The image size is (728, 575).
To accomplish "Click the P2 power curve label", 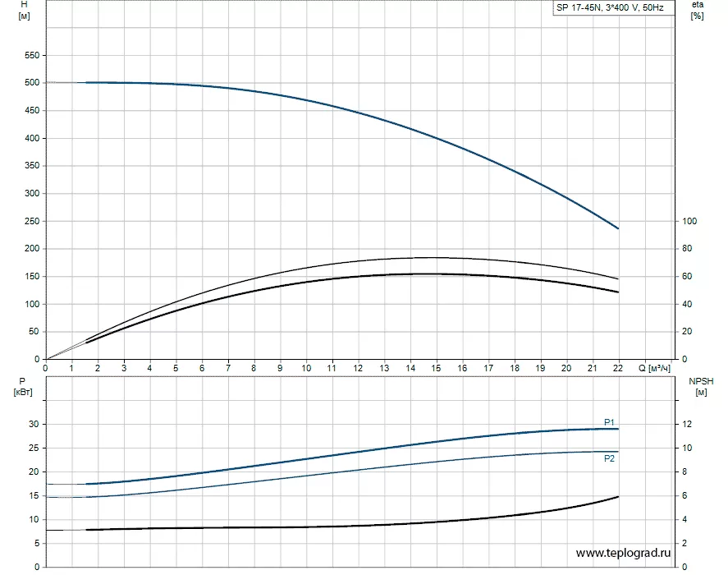I will [x=609, y=458].
